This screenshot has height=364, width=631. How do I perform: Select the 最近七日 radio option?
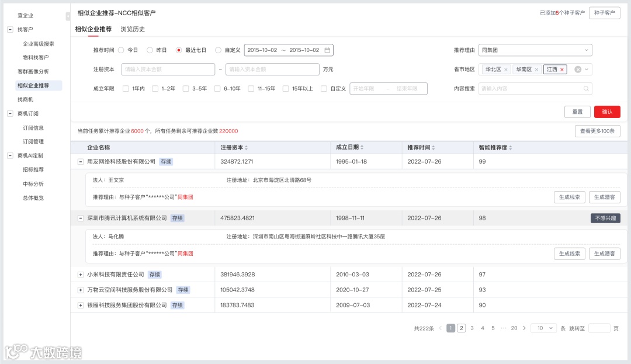tap(179, 50)
